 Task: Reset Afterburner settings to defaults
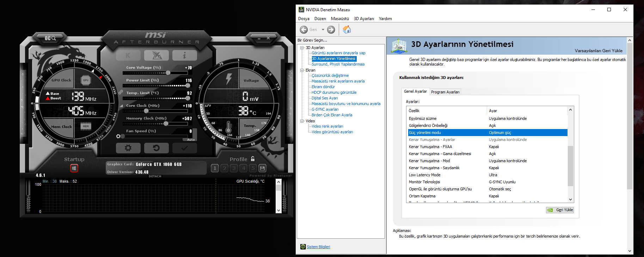click(157, 148)
